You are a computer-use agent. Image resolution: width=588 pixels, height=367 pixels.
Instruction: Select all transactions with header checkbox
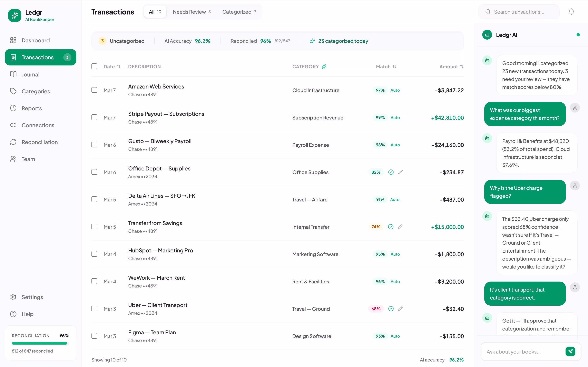pos(94,66)
